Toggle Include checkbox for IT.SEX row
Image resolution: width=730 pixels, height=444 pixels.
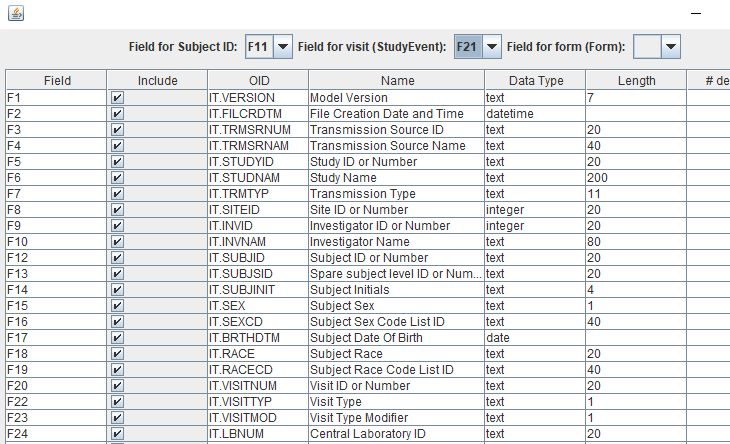(118, 306)
